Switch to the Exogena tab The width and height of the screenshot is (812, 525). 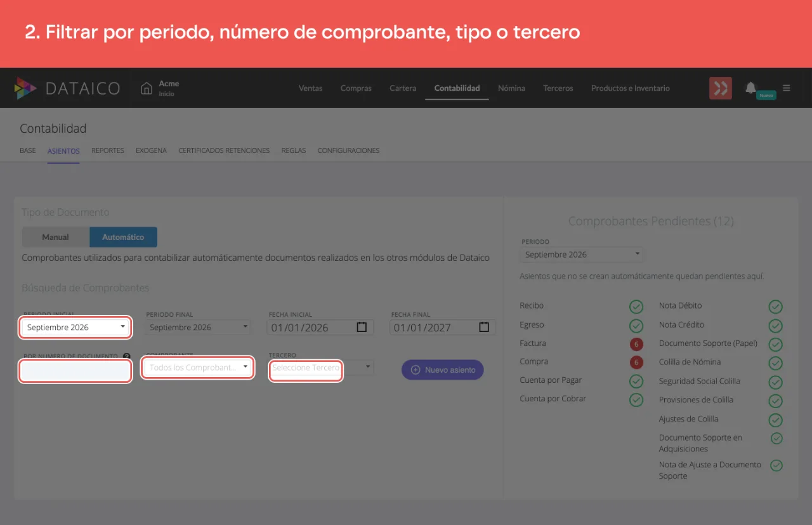[151, 150]
